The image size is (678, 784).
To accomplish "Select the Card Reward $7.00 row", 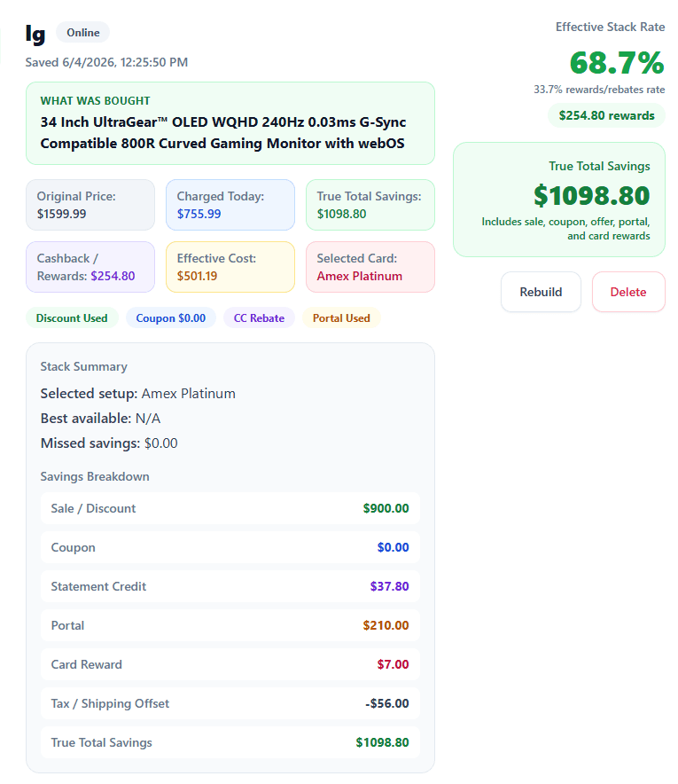I will tap(230, 664).
